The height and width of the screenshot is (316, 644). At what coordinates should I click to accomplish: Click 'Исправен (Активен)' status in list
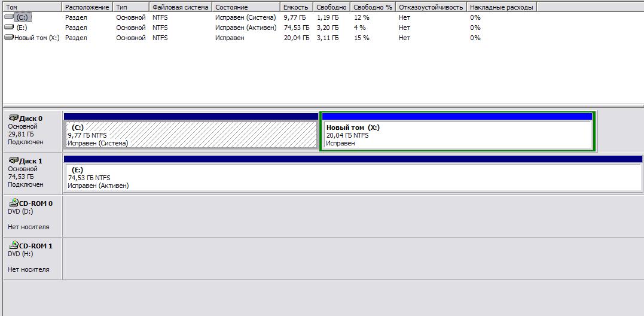pyautogui.click(x=246, y=28)
